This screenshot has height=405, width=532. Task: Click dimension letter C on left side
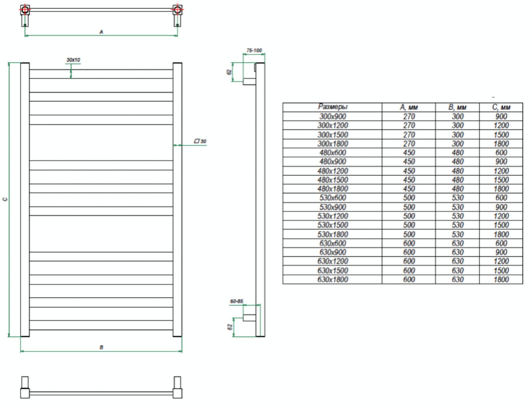5,199
